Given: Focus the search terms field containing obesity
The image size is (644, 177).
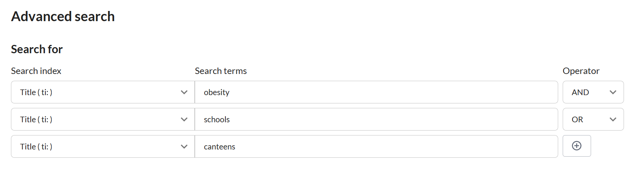Looking at the screenshot, I should coord(376,92).
